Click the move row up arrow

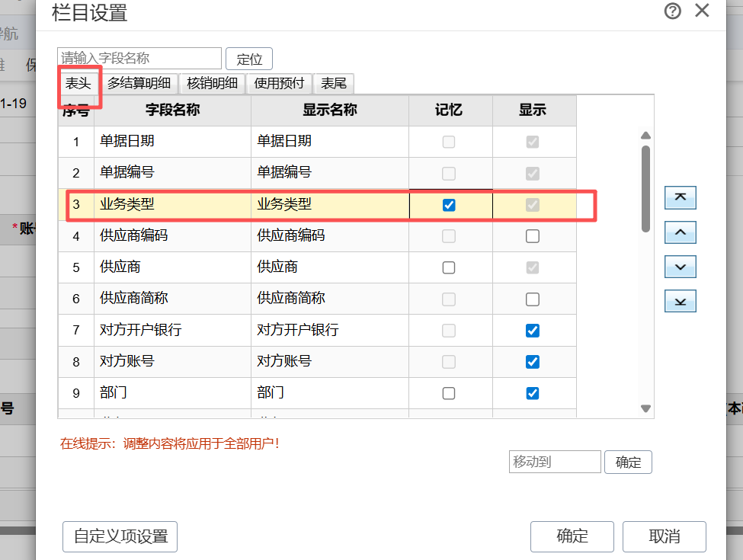pos(681,232)
